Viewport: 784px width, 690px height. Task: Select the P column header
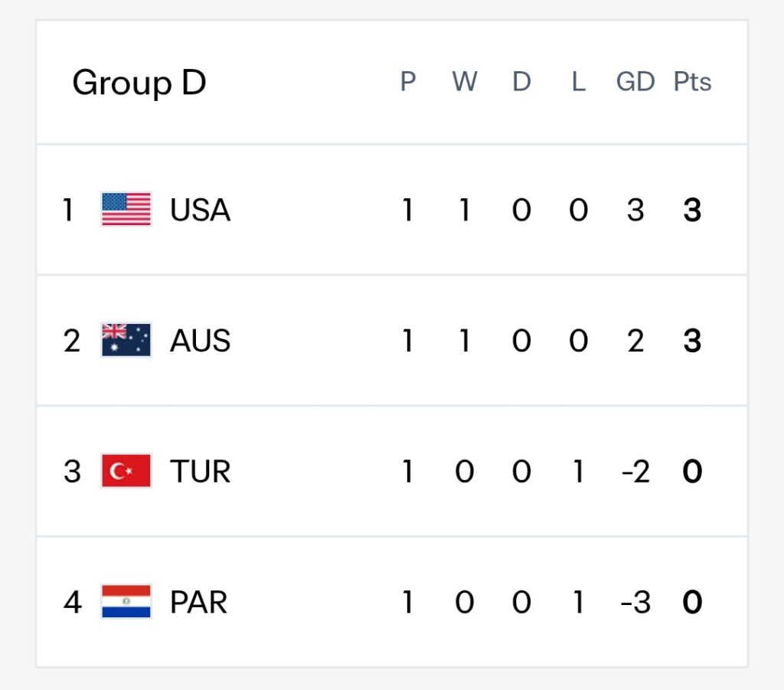click(x=408, y=81)
